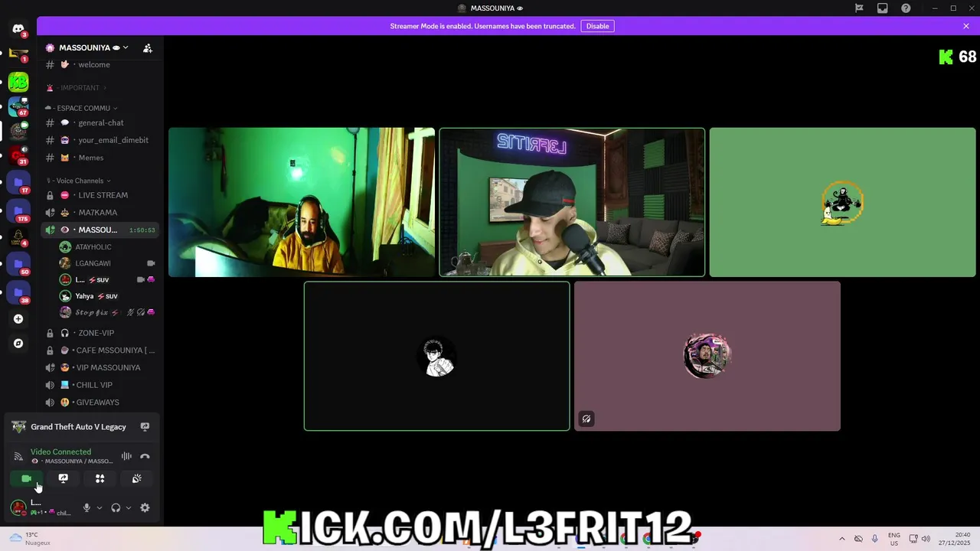Viewport: 980px width, 551px height.
Task: Join CHILL VIP voice channel
Action: point(100,385)
